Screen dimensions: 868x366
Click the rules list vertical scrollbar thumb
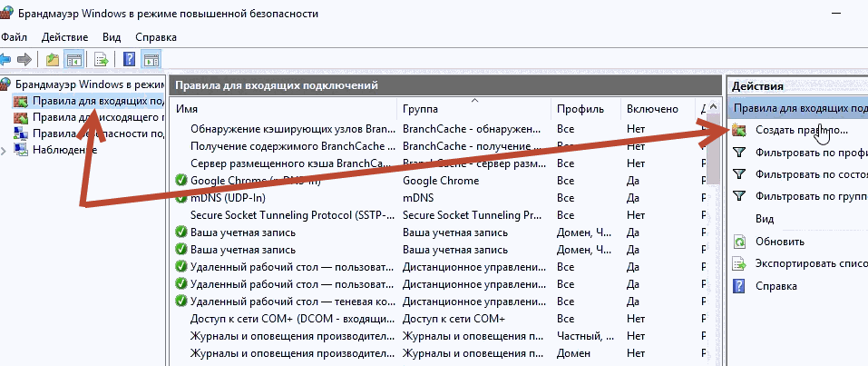click(x=714, y=149)
